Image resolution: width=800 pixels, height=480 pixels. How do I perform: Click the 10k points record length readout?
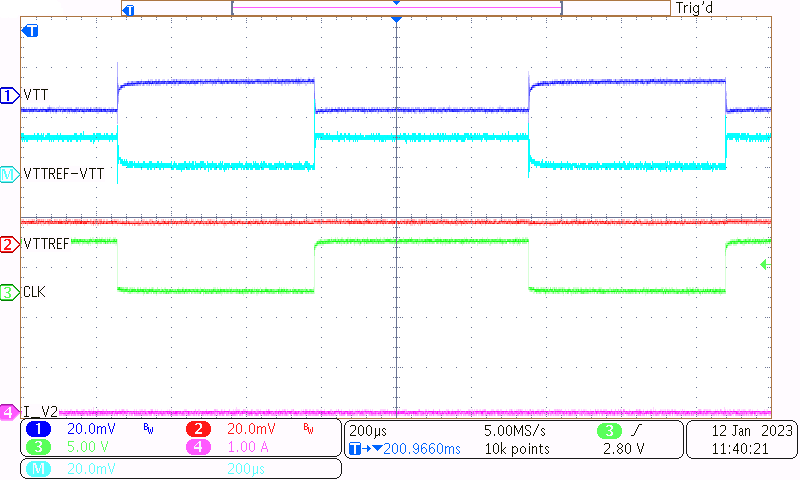[517, 449]
